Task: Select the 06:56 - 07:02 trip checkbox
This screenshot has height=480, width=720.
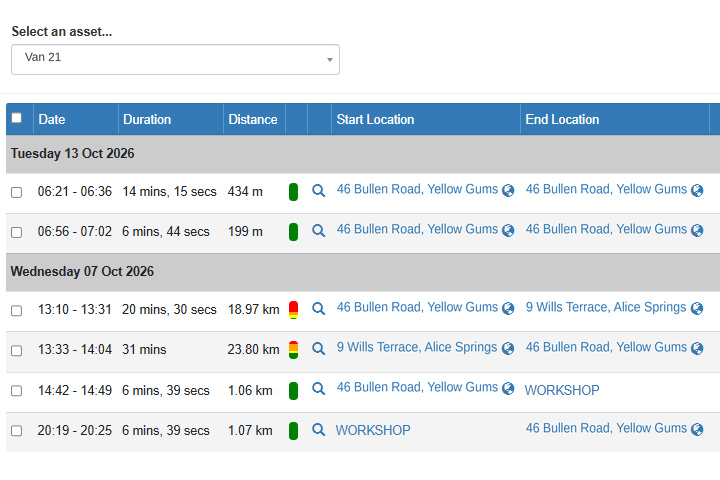Action: pos(17,232)
